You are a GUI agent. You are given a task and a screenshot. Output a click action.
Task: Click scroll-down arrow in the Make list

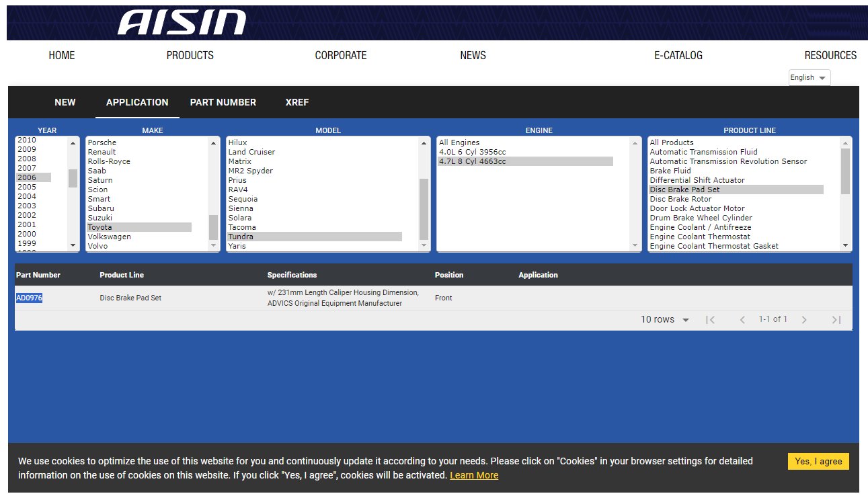pyautogui.click(x=214, y=246)
